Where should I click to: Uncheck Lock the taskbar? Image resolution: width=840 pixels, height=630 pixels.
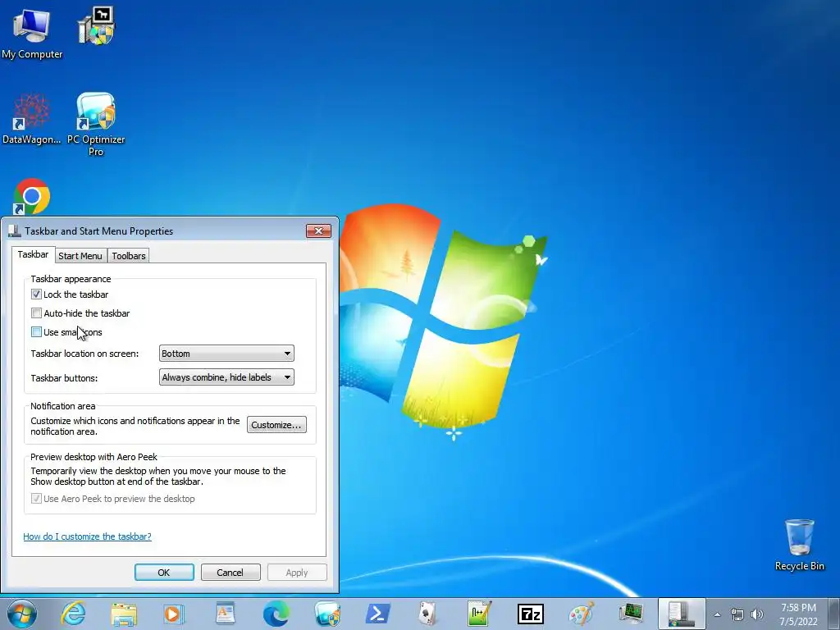(x=36, y=294)
